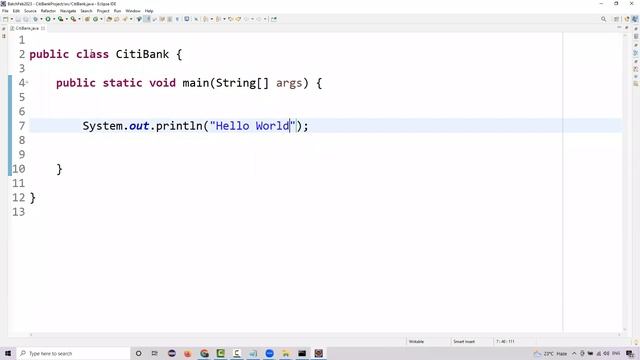Maximize the editor area
The height and width of the screenshot is (360, 640).
(x=627, y=28)
